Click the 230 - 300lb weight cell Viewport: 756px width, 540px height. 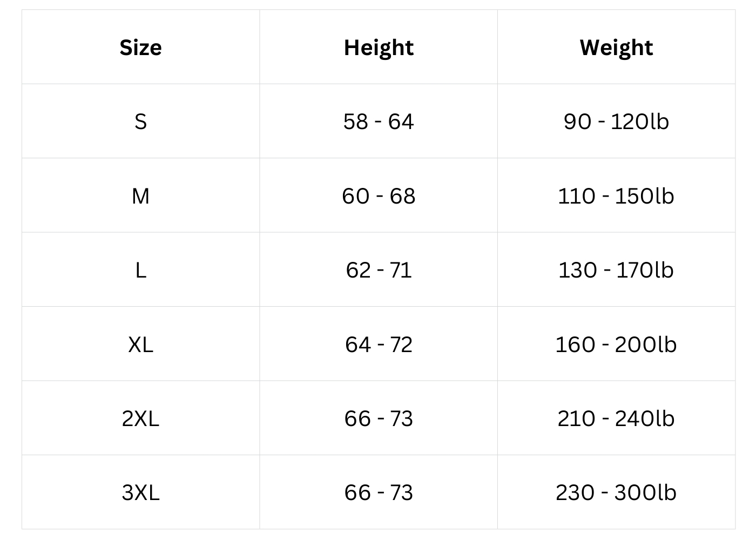(616, 492)
